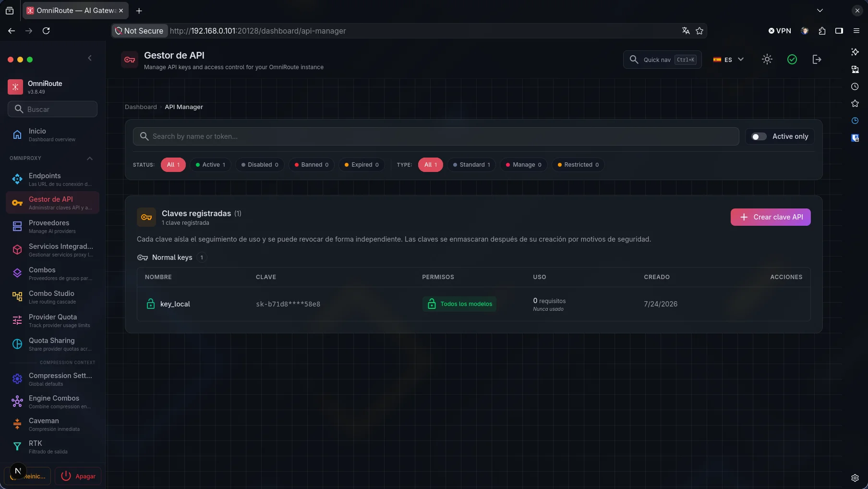Open Engine Combos in the sidebar

pos(52,402)
